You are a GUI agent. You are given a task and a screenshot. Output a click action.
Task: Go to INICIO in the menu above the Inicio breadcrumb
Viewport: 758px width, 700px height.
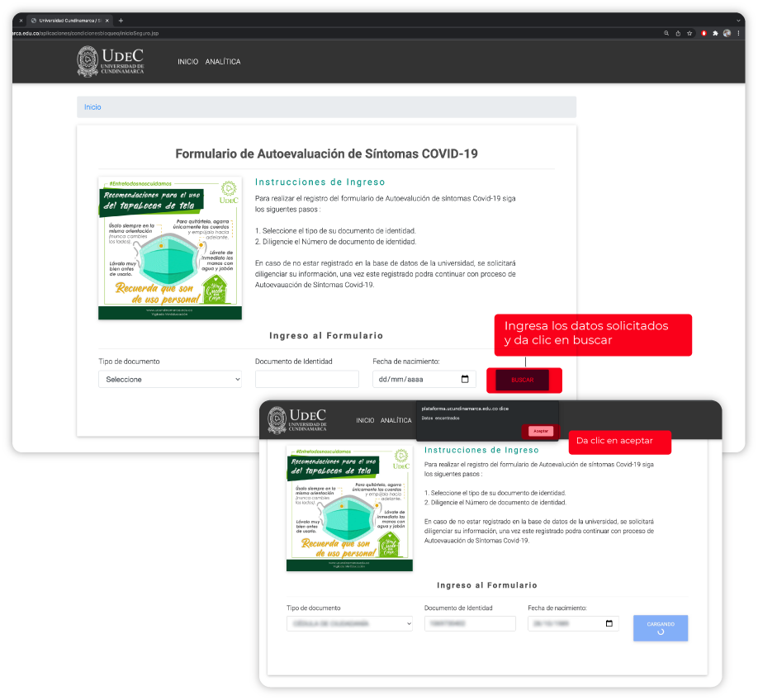point(187,62)
